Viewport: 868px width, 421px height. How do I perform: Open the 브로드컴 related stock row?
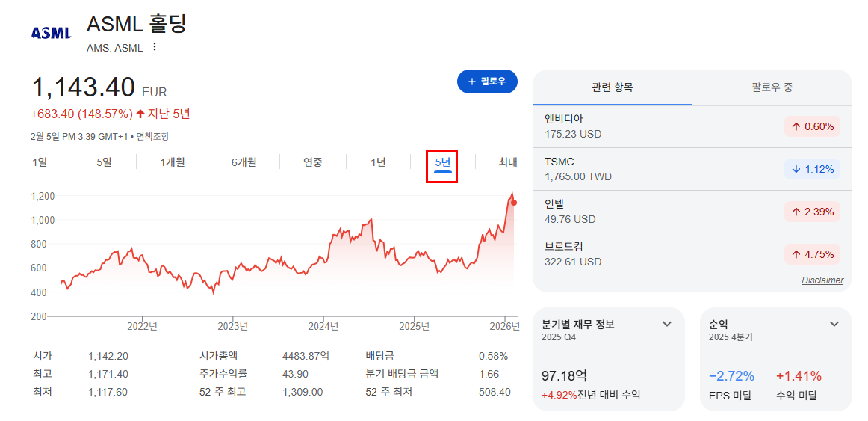tap(692, 254)
